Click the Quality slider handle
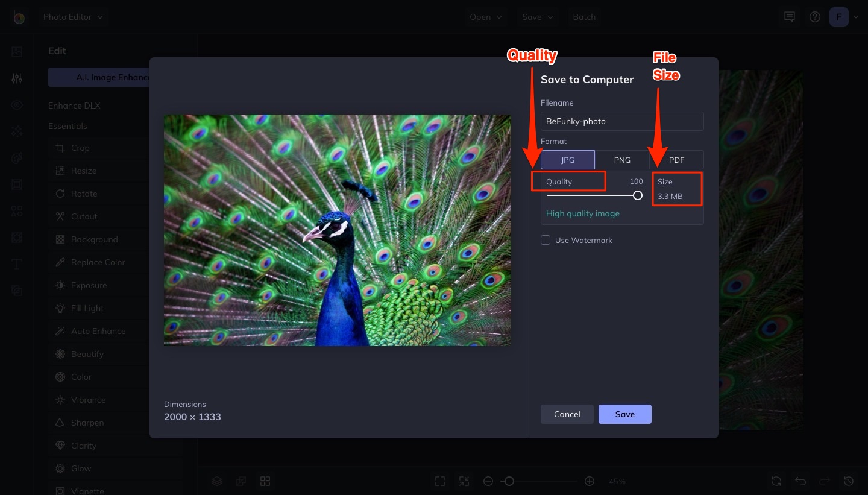The height and width of the screenshot is (495, 868). point(637,195)
